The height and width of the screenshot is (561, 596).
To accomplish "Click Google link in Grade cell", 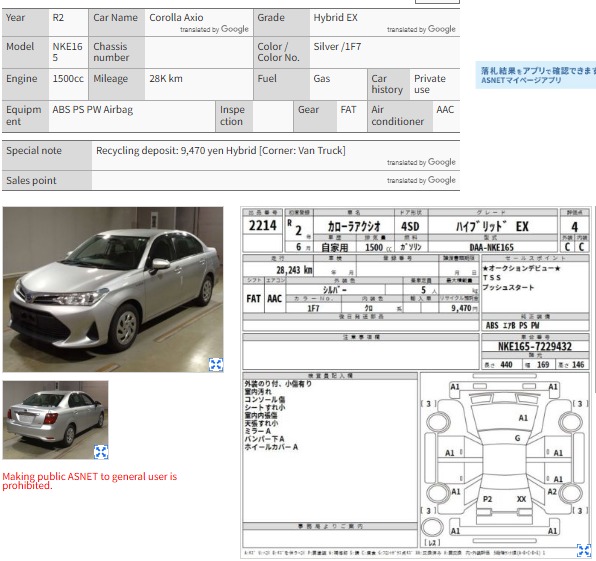I will point(441,29).
